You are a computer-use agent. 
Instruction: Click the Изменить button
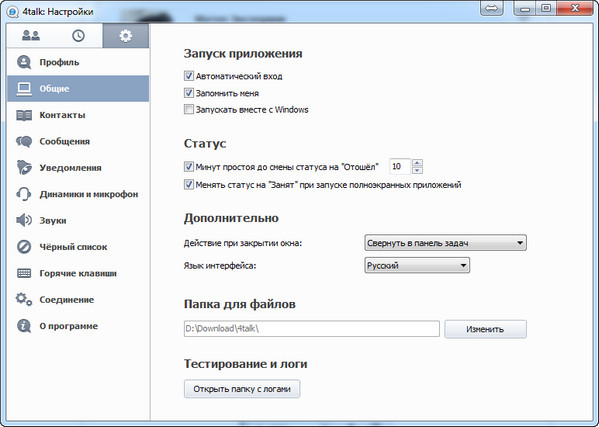click(x=485, y=329)
